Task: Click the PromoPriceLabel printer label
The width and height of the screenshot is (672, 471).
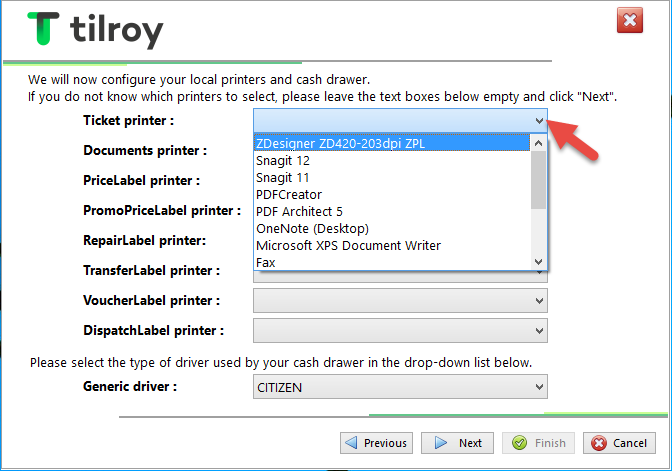Action: [162, 210]
